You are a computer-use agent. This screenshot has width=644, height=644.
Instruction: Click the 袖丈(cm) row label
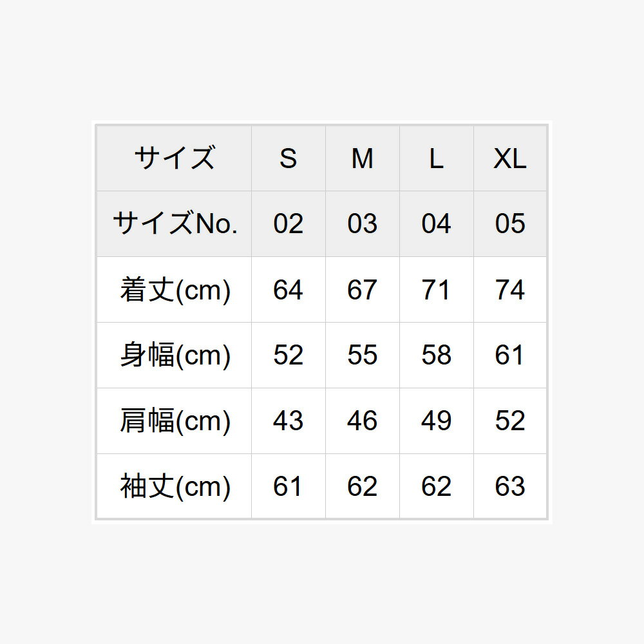point(174,487)
